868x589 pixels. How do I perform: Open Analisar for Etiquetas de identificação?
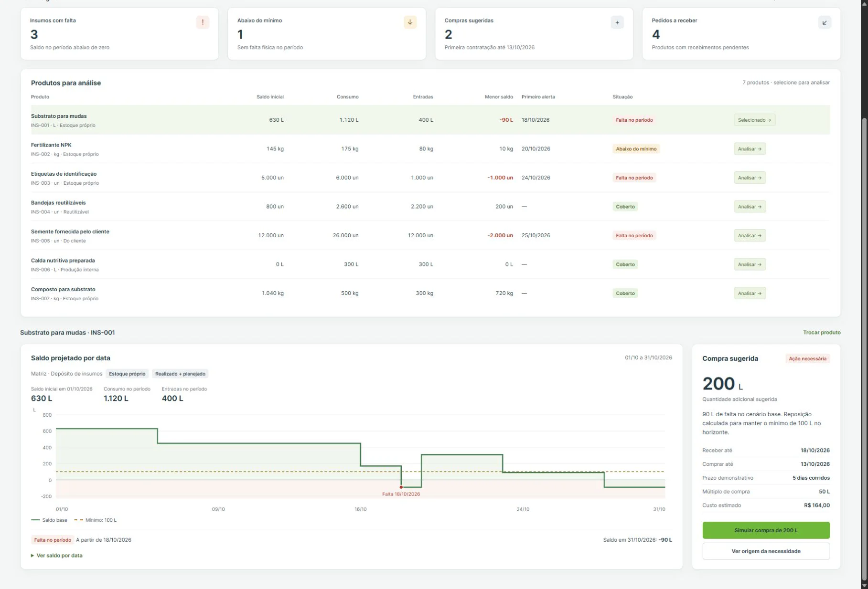[750, 178]
